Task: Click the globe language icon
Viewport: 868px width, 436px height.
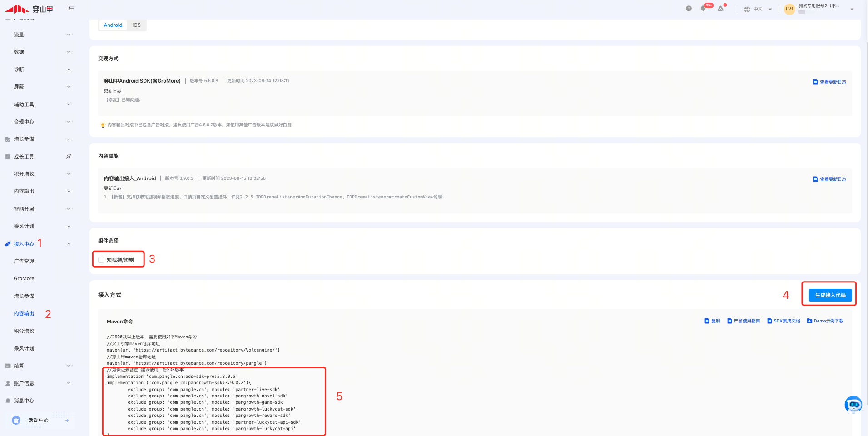Action: click(x=747, y=9)
